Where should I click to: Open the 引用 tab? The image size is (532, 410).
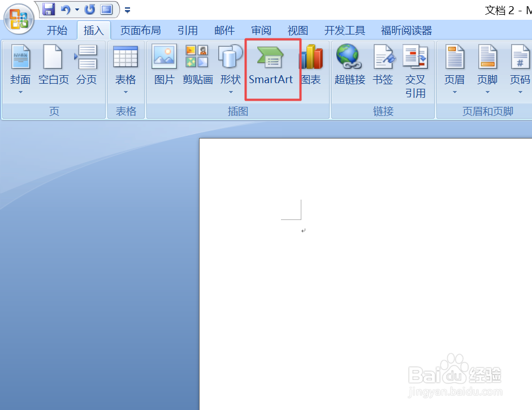pyautogui.click(x=187, y=31)
